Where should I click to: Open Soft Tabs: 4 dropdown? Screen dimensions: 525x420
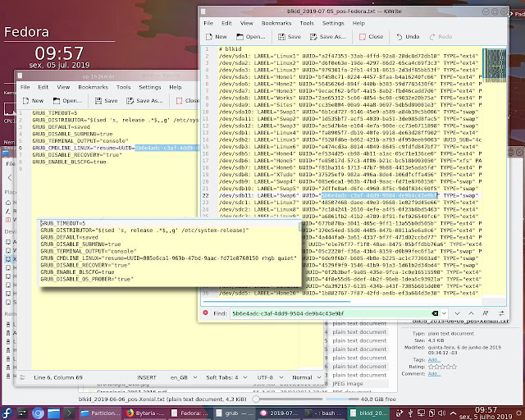[x=226, y=377]
